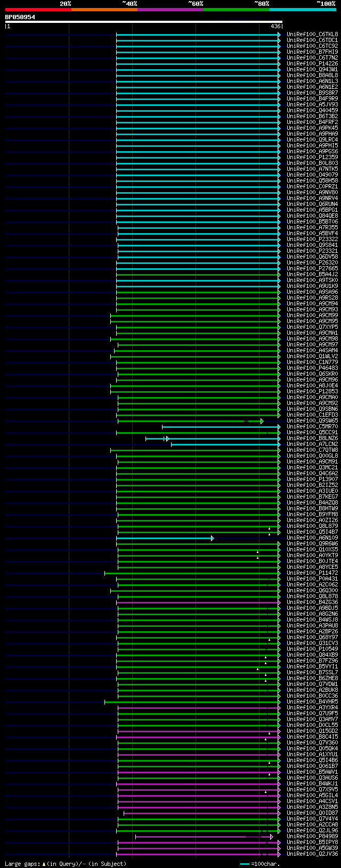Select label UniRef100_P13907
The width and height of the screenshot is (341, 868).
coord(312,480)
